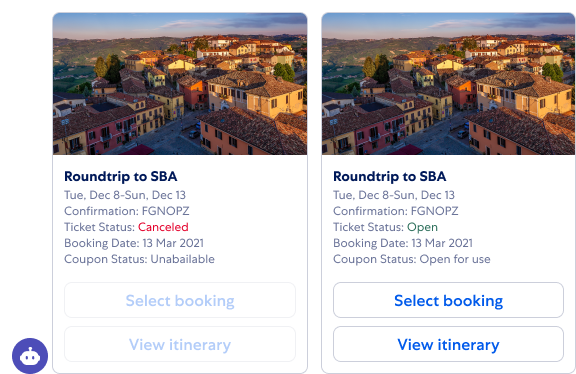Click Roundtrip to SBA title on Canceled card

tap(120, 176)
